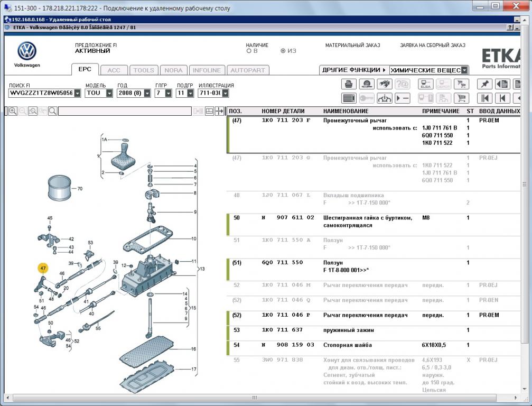Click callout 70 in the illustration
The height and width of the screenshot is (406, 532).
(80, 189)
